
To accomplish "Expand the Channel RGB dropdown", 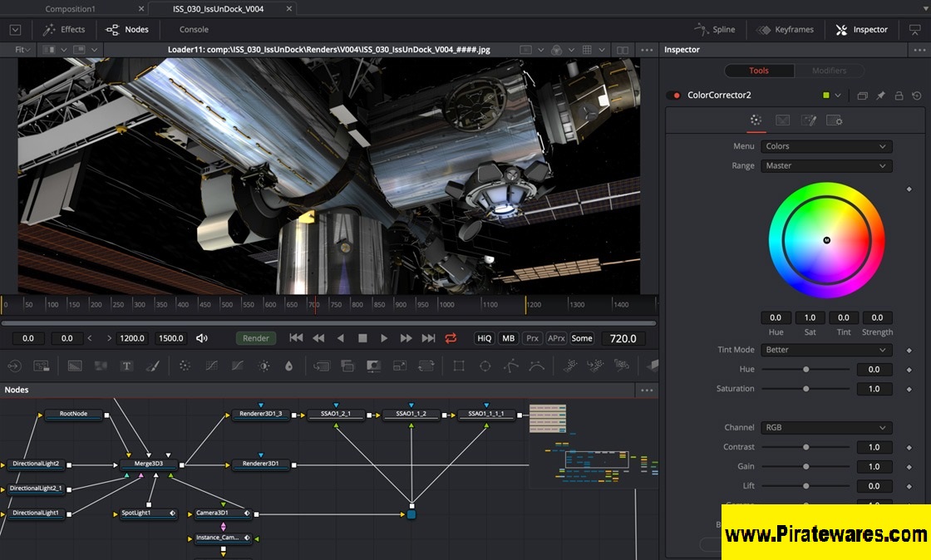I will (x=826, y=428).
